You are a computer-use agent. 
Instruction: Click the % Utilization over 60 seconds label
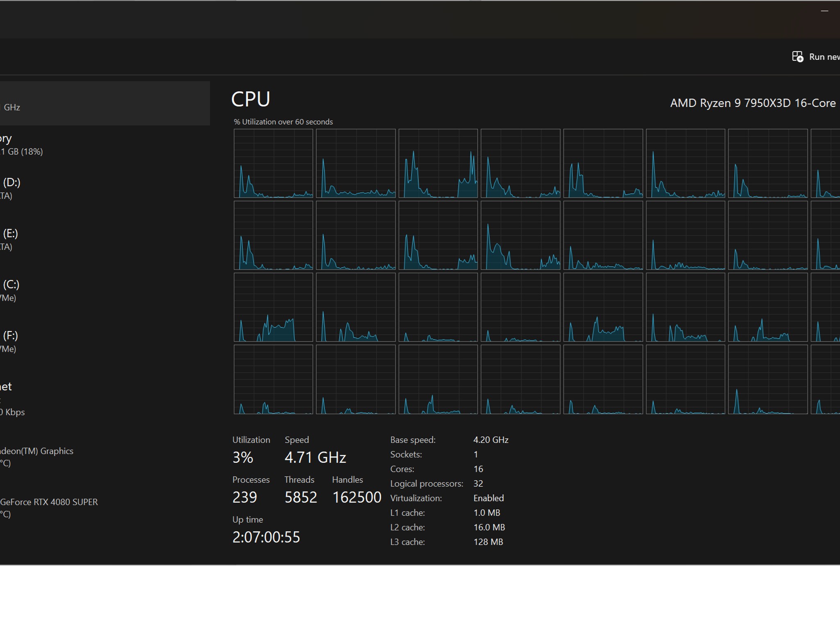[283, 121]
